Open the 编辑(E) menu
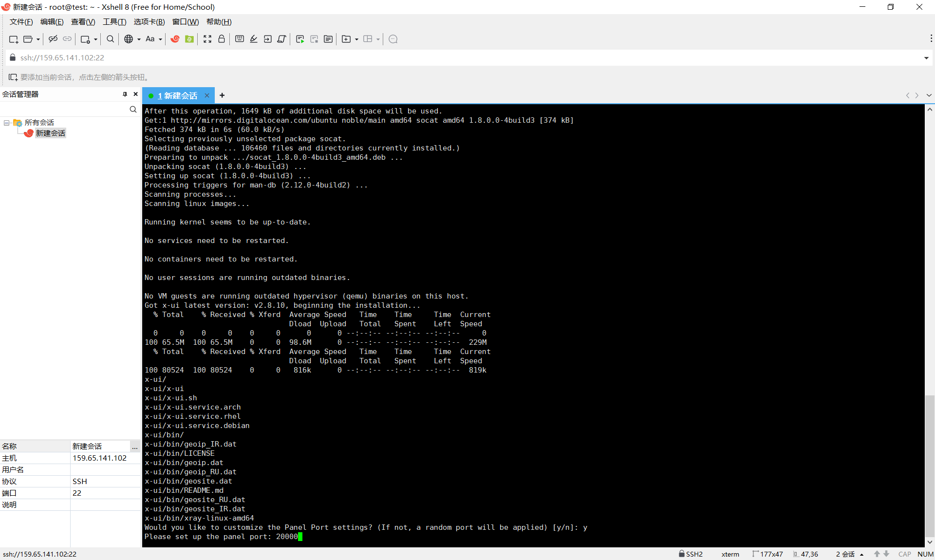This screenshot has width=935, height=560. pyautogui.click(x=52, y=22)
